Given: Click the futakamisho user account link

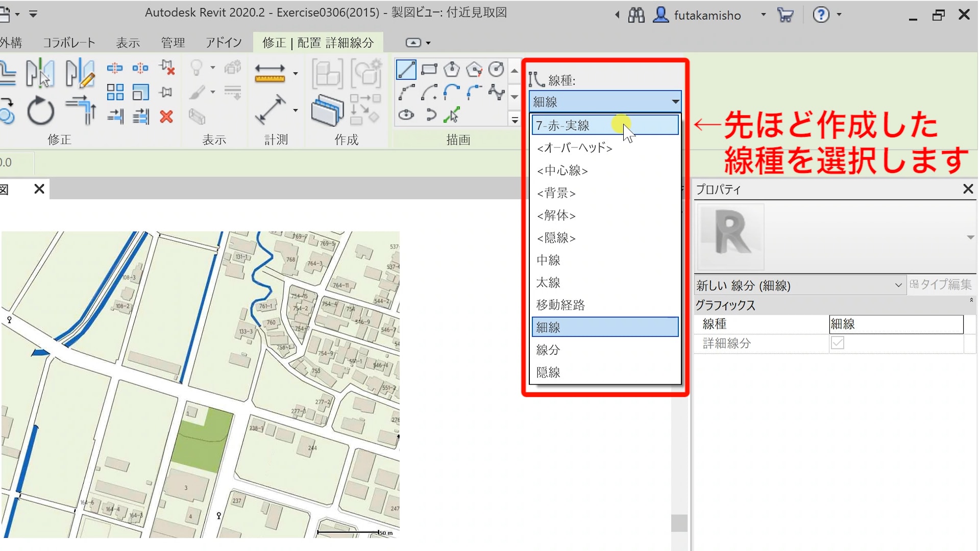Looking at the screenshot, I should tap(707, 15).
